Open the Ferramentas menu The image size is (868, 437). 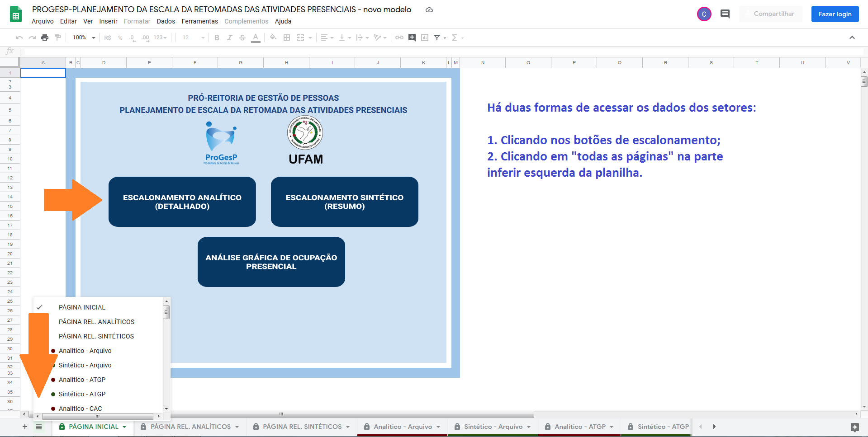pos(199,21)
